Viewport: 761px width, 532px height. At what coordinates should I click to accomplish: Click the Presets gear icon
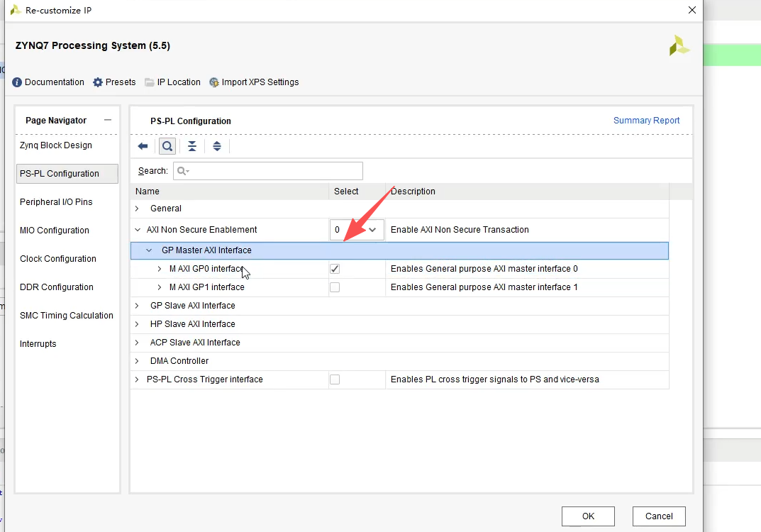point(98,82)
